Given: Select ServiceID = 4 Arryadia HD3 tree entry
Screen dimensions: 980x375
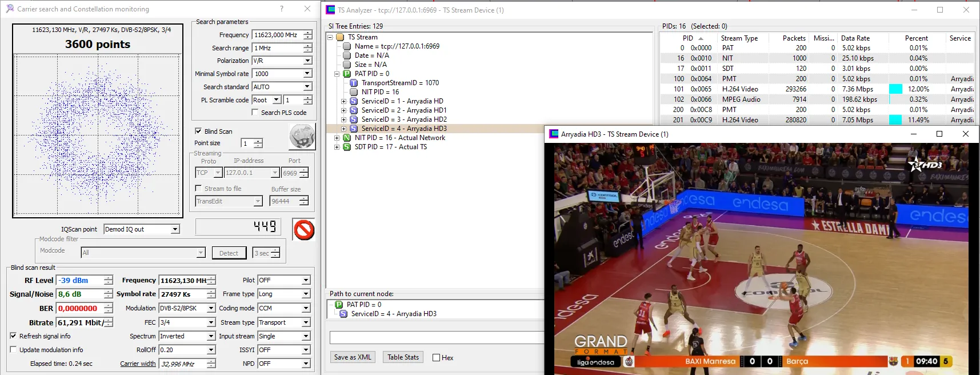Looking at the screenshot, I should [403, 129].
